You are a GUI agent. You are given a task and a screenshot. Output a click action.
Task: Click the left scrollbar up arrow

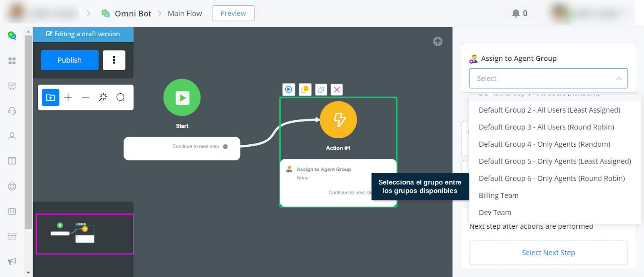point(28,31)
